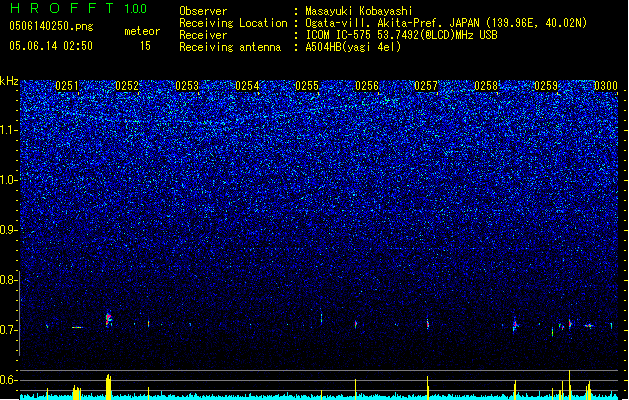Click the Observer name Masayuki Kobayashi
The width and height of the screenshot is (629, 400).
(359, 11)
